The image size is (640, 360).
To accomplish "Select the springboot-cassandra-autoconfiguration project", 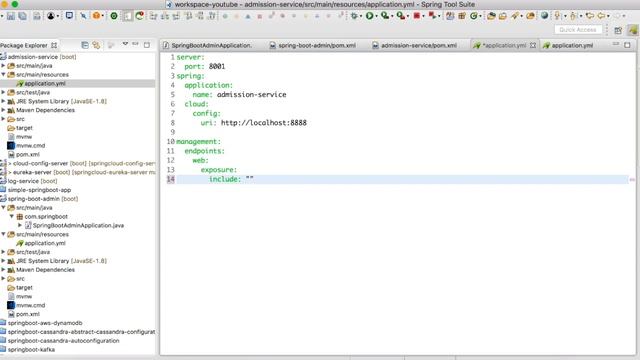I will point(60,340).
